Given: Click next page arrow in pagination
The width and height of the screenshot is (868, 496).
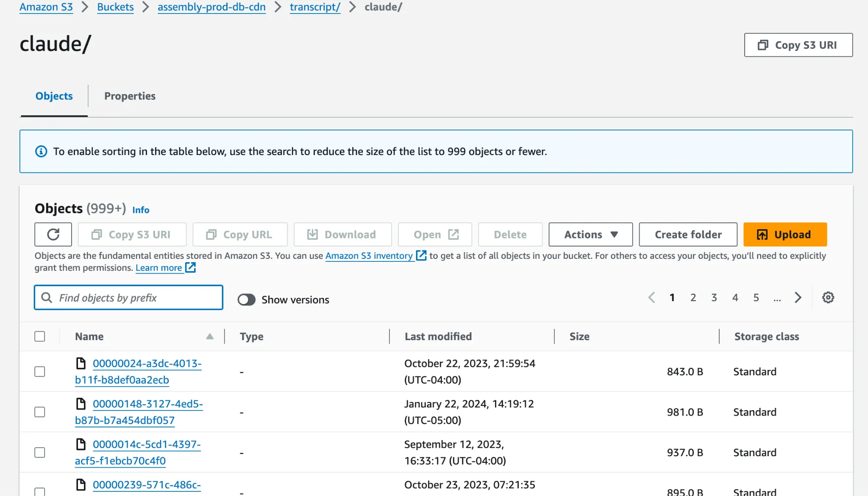Looking at the screenshot, I should click(x=798, y=297).
